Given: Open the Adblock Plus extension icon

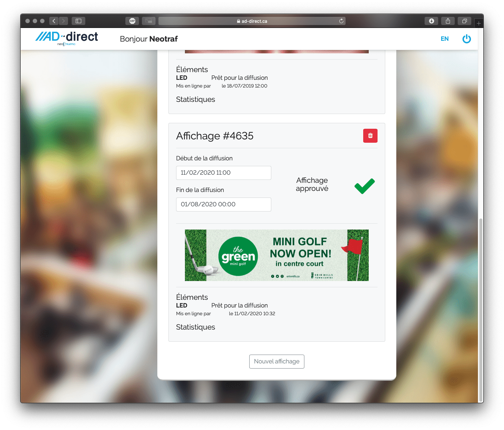Looking at the screenshot, I should (x=132, y=21).
